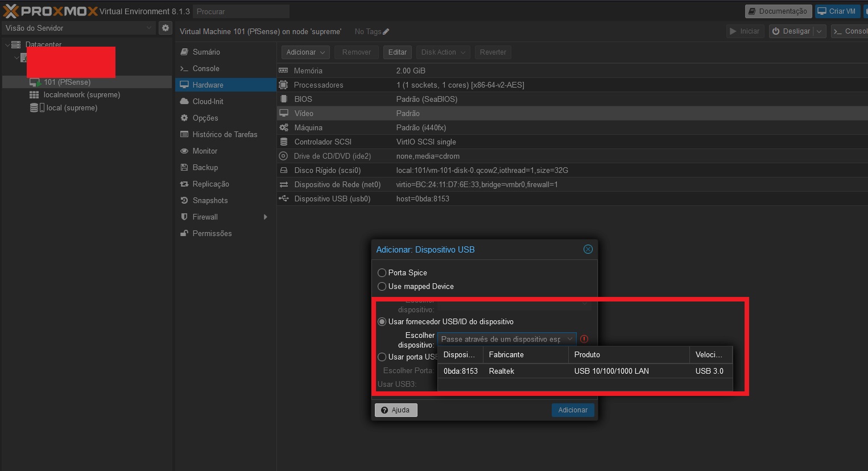The image size is (868, 471).
Task: Click the Editar button
Action: pos(398,52)
